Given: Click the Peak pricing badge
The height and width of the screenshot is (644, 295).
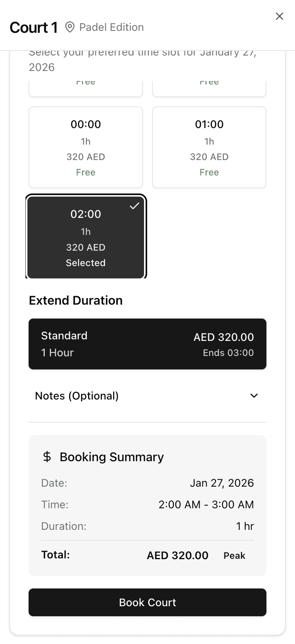Looking at the screenshot, I should tap(234, 555).
